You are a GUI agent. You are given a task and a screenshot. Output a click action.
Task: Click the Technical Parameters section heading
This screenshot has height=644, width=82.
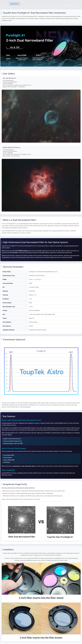(x=13, y=267)
